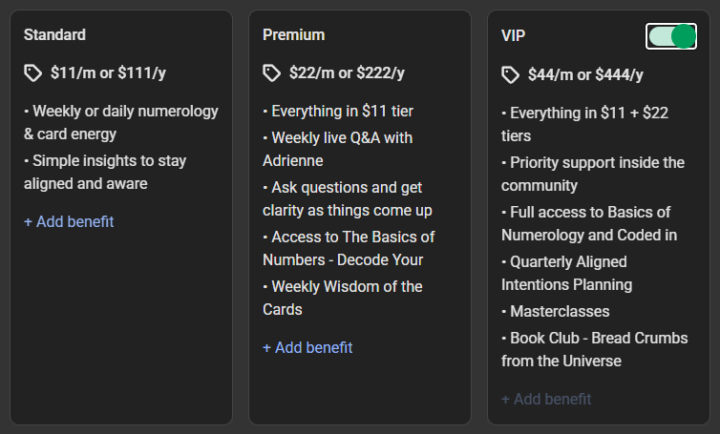Edit the 'Simple insights to stay aligned' benefit

point(105,172)
